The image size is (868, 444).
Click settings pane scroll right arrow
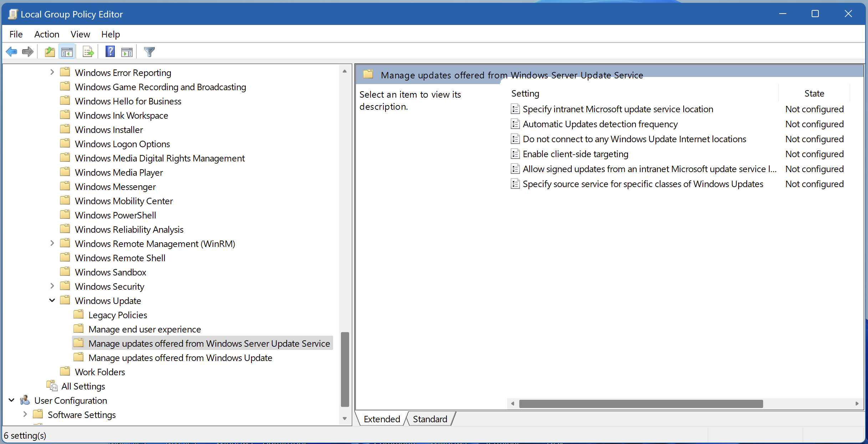point(857,404)
